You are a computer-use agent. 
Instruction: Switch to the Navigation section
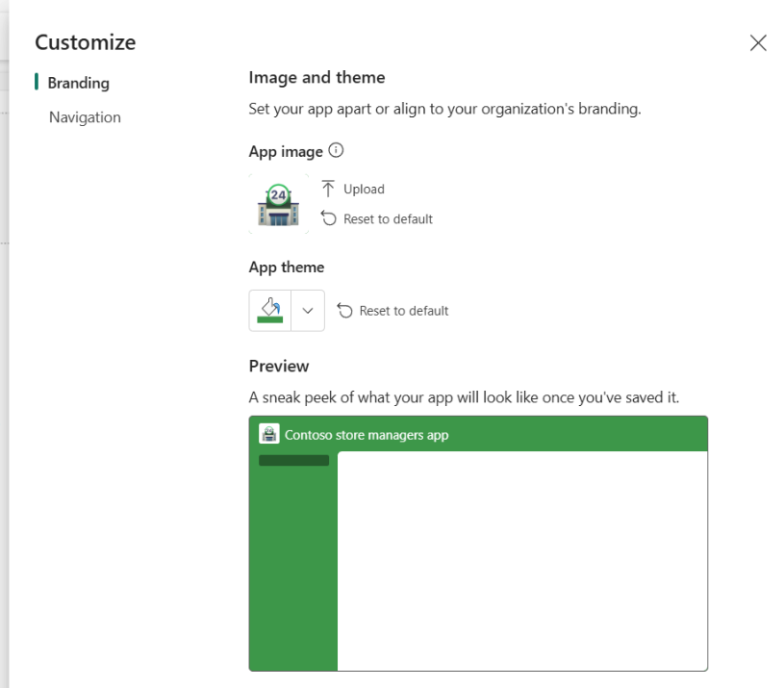(x=85, y=116)
